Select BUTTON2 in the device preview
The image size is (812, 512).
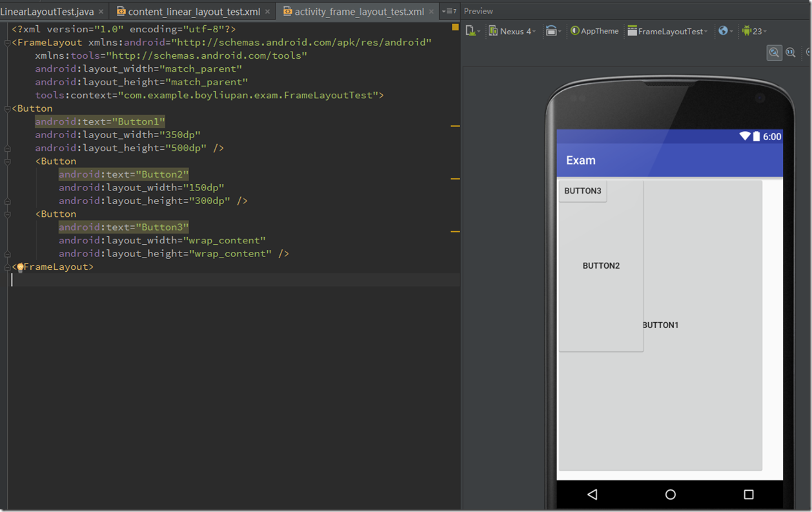(x=601, y=266)
